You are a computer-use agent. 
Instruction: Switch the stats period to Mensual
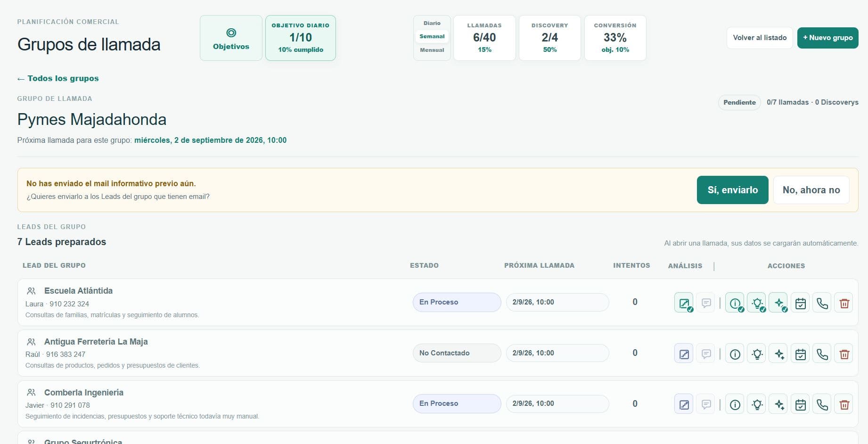point(432,50)
